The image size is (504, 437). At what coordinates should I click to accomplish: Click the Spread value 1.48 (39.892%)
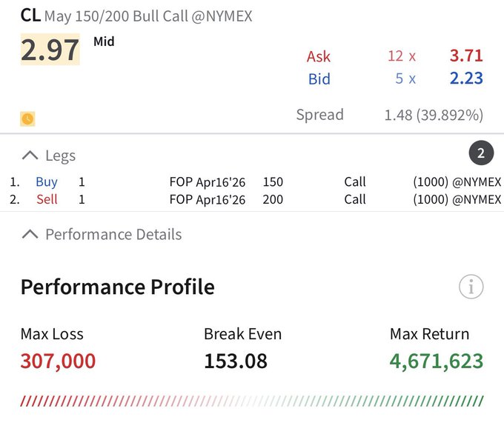(433, 115)
